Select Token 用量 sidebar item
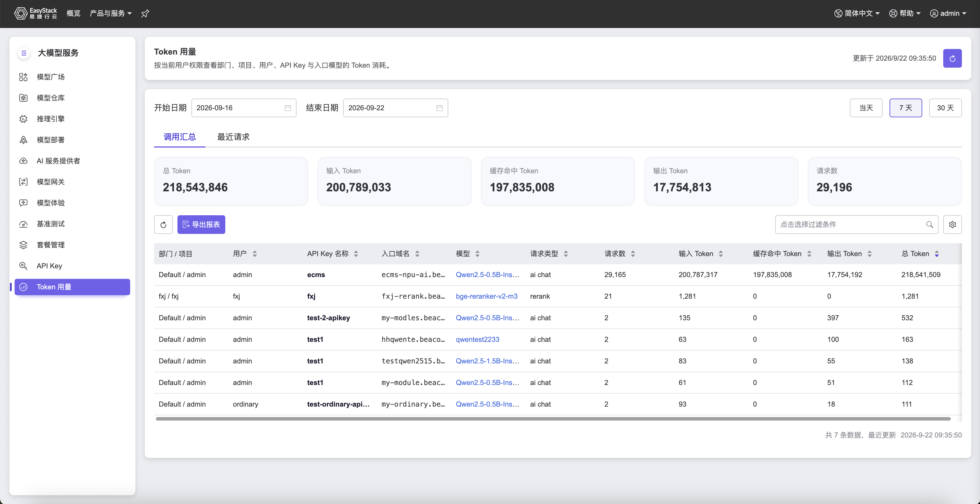Viewport: 980px width, 504px height. 72,287
